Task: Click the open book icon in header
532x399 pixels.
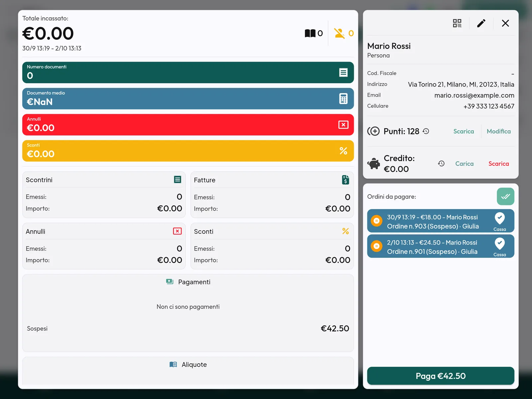Action: pos(310,33)
